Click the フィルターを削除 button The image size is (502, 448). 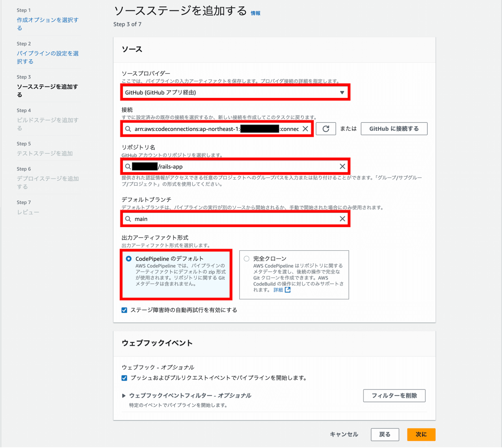tap(394, 396)
